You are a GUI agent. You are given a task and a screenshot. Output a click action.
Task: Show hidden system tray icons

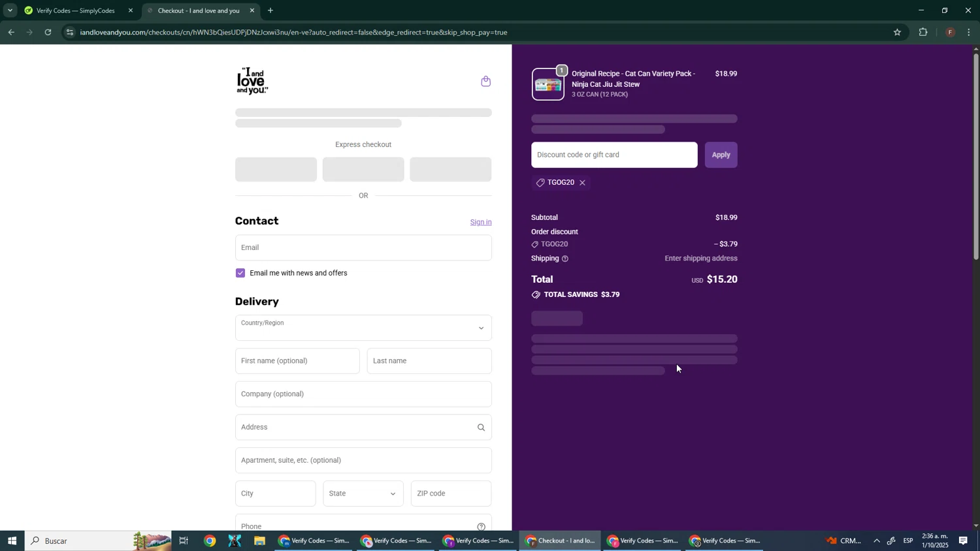coord(876,541)
